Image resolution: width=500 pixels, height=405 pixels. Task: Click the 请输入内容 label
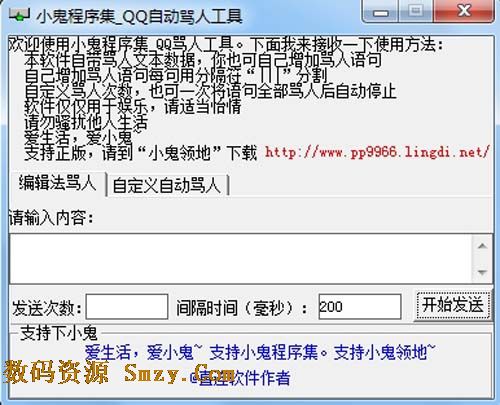tap(51, 218)
